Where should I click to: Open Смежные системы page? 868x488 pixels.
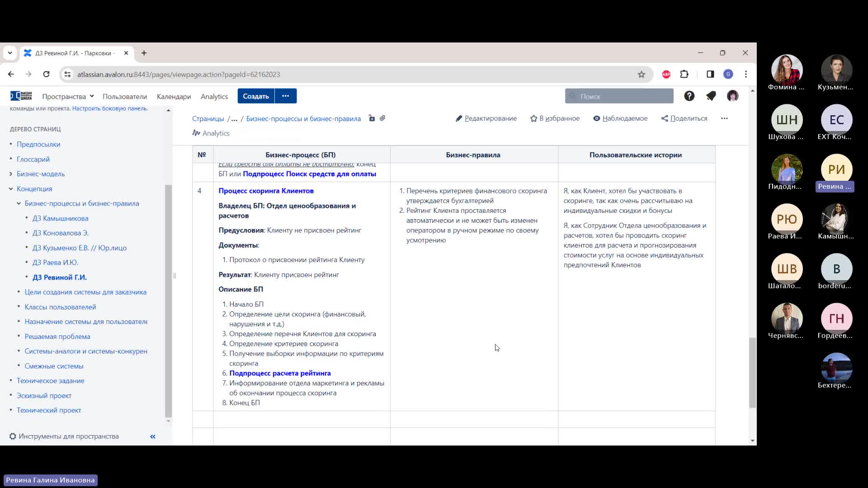[54, 366]
